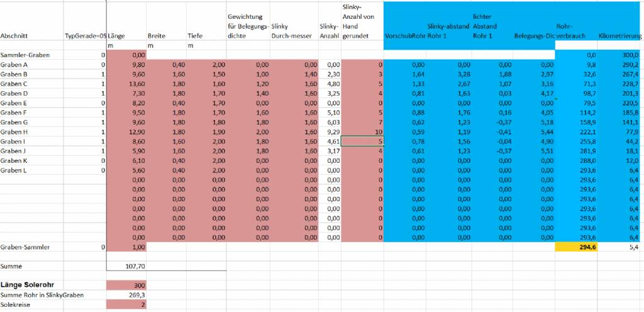Select the Graben K length cell 6,10
Screen dimensions: 644x312
tap(127, 161)
